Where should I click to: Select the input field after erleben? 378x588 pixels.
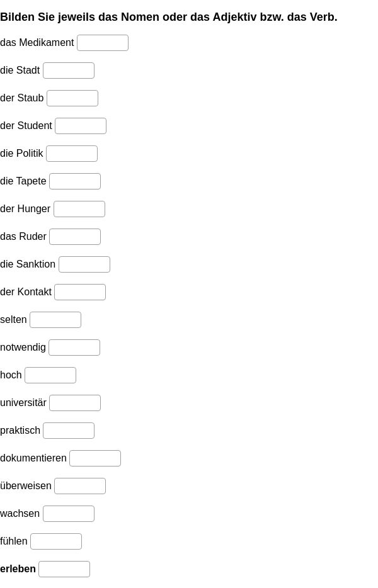click(x=64, y=570)
